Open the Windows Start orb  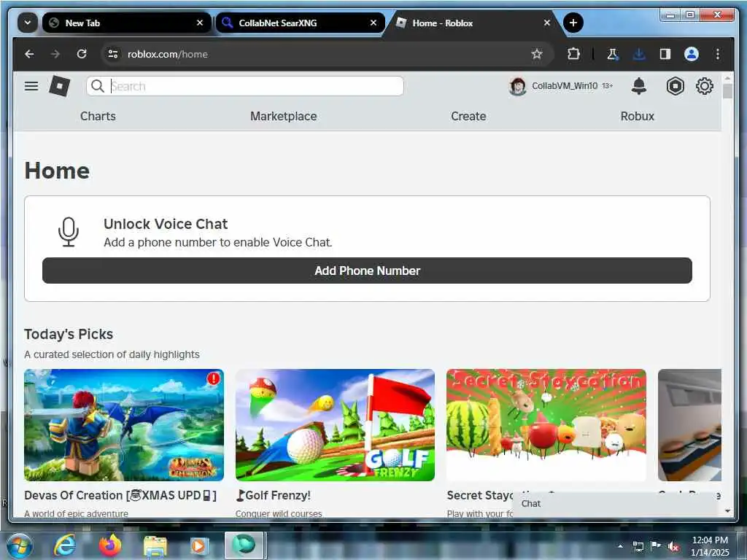point(20,545)
